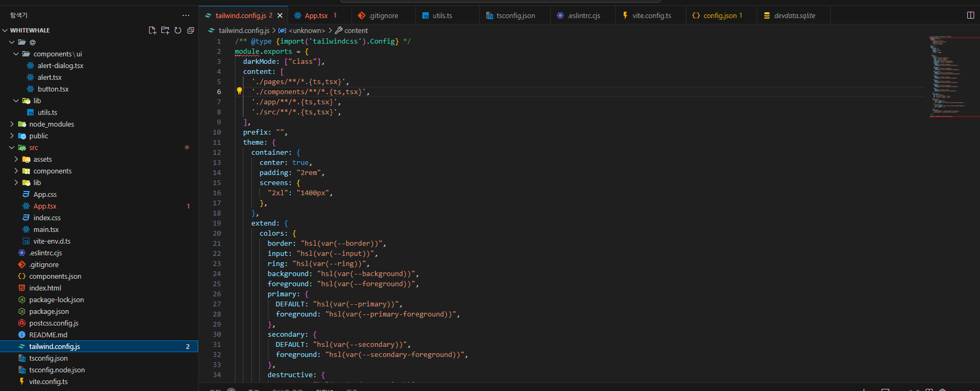Click the New Folder icon in explorer header
Image resolution: width=980 pixels, height=391 pixels.
tap(165, 30)
